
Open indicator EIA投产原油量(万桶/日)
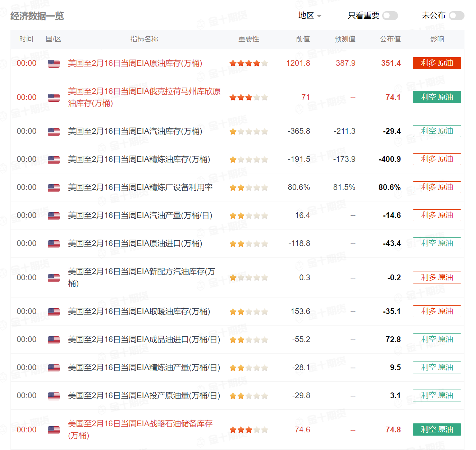(x=144, y=396)
